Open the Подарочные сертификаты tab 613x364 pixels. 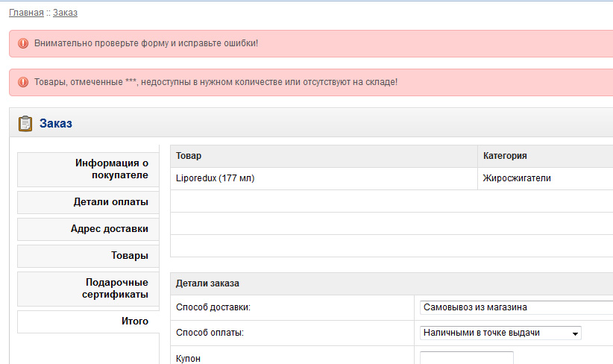point(88,289)
